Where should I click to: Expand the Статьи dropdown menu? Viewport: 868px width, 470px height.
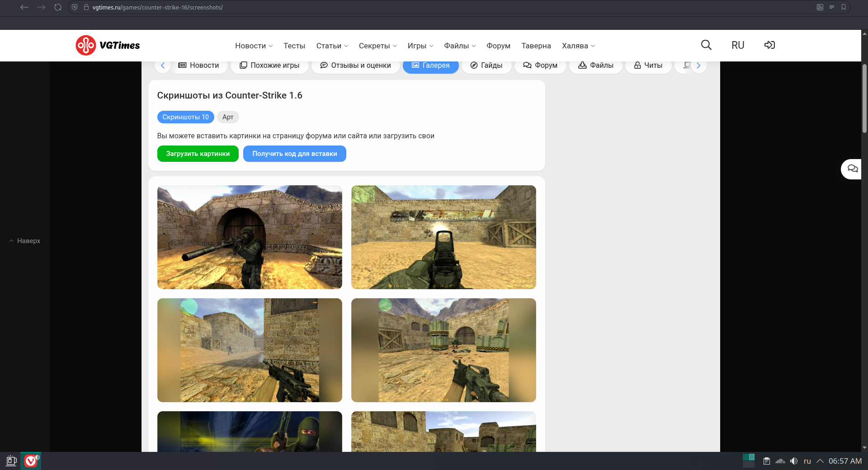pyautogui.click(x=332, y=46)
